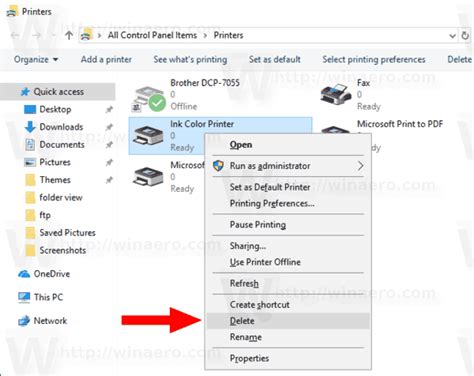474x376 pixels.
Task: Click the Pictures icon in sidebar
Action: click(30, 162)
